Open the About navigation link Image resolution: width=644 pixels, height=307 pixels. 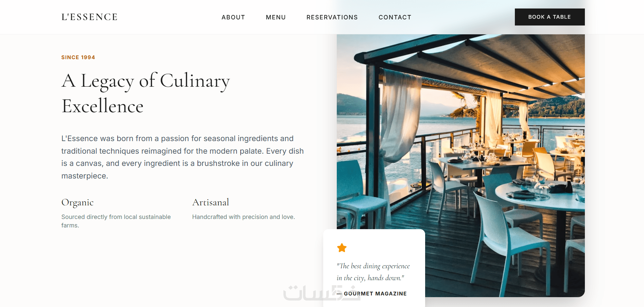pos(233,17)
